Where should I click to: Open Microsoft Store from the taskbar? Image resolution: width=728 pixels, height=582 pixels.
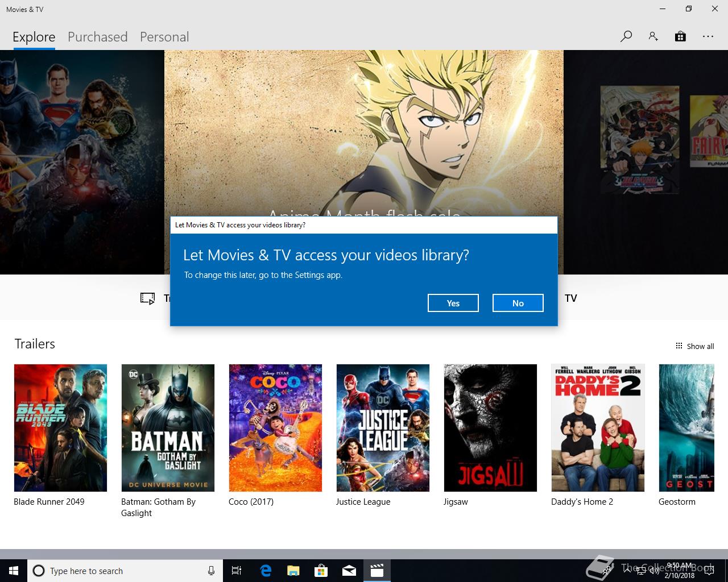pyautogui.click(x=321, y=571)
